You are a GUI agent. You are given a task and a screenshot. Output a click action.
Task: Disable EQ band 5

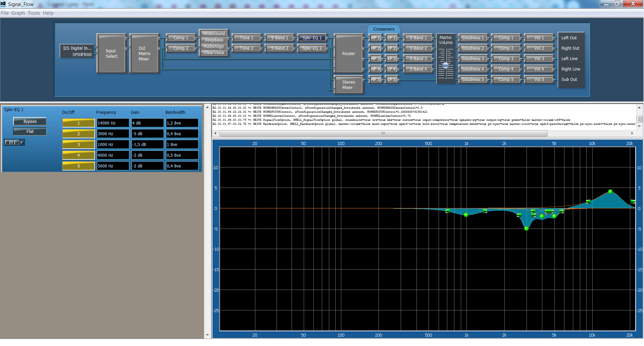point(79,166)
